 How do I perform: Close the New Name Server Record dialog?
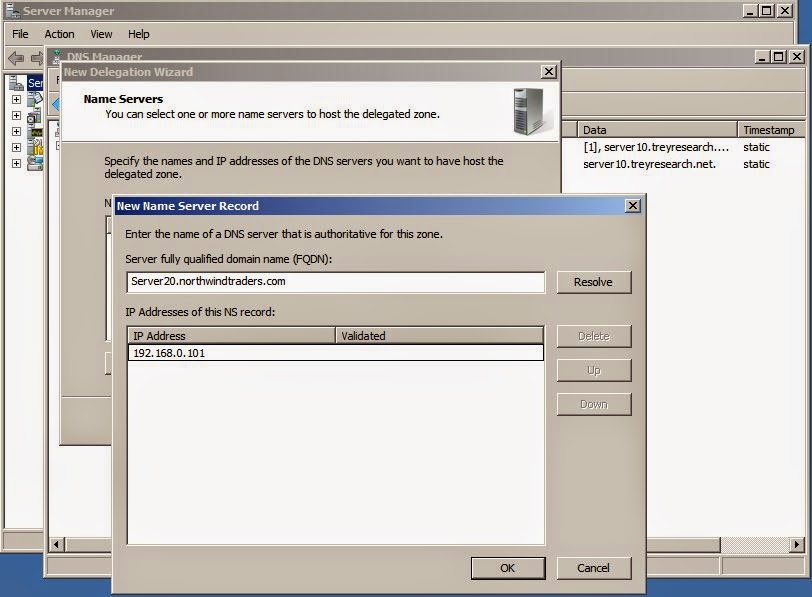coord(633,206)
